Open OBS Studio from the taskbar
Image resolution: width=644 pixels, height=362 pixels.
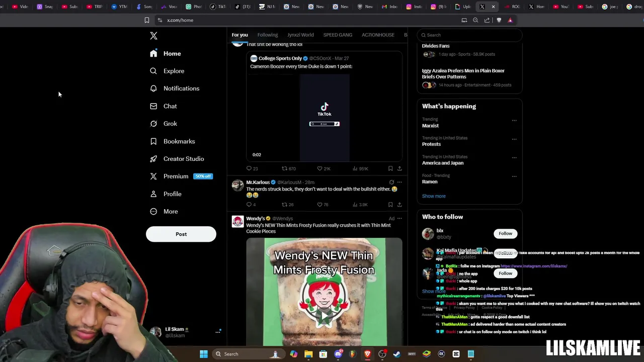tap(382, 354)
